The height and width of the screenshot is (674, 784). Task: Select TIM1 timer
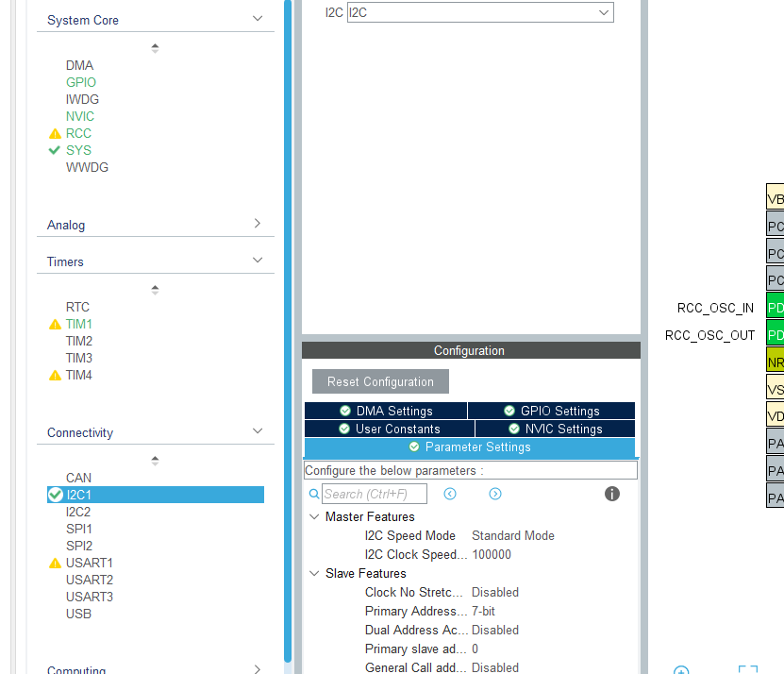coord(79,324)
